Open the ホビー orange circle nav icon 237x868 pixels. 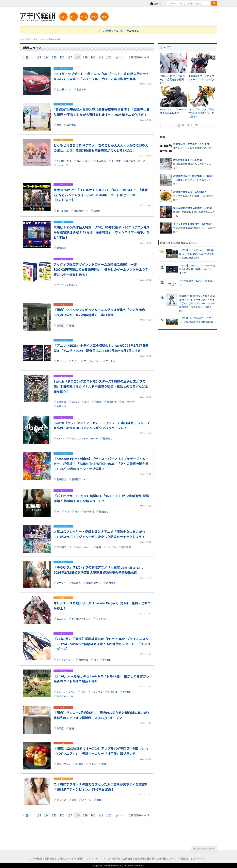[73, 17]
